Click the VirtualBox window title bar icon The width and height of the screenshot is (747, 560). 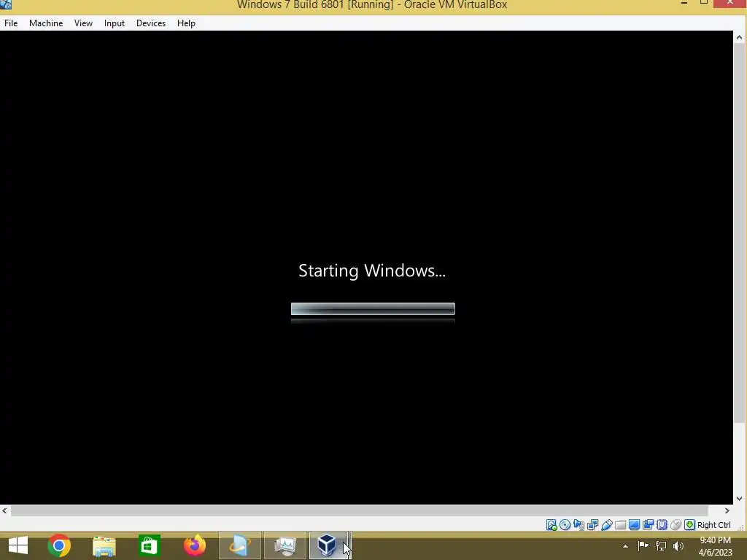click(x=6, y=4)
